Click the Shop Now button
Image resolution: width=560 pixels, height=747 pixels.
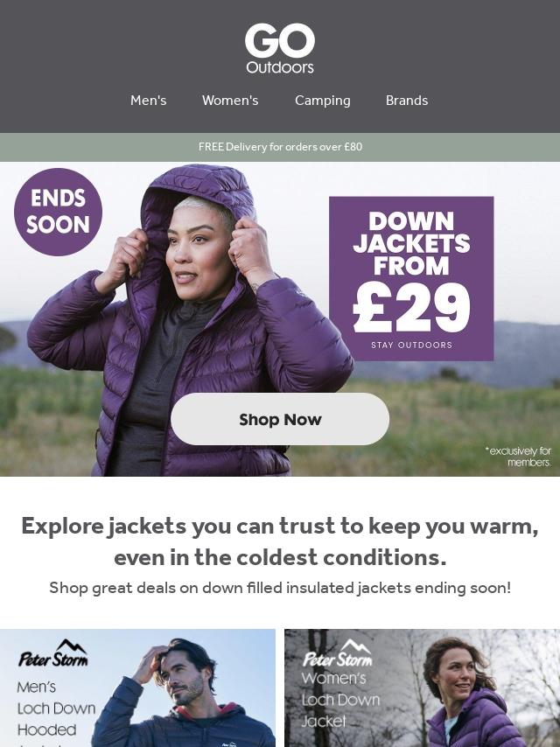tap(280, 419)
